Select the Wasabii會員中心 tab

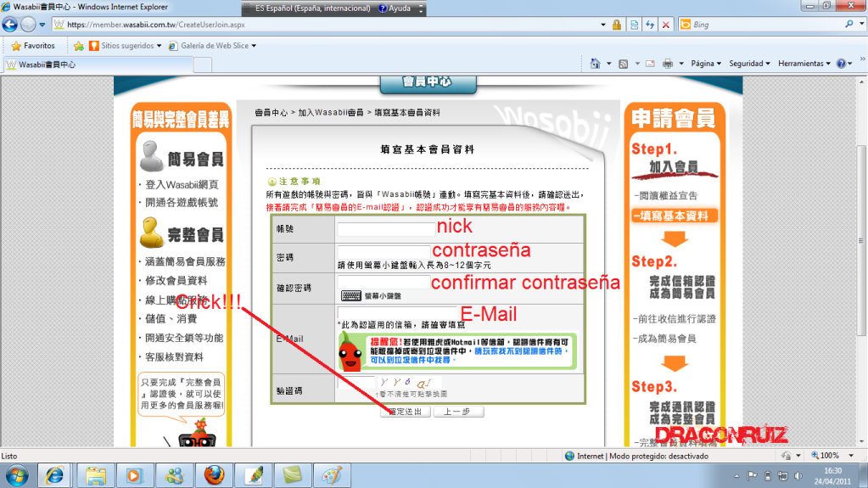[98, 65]
